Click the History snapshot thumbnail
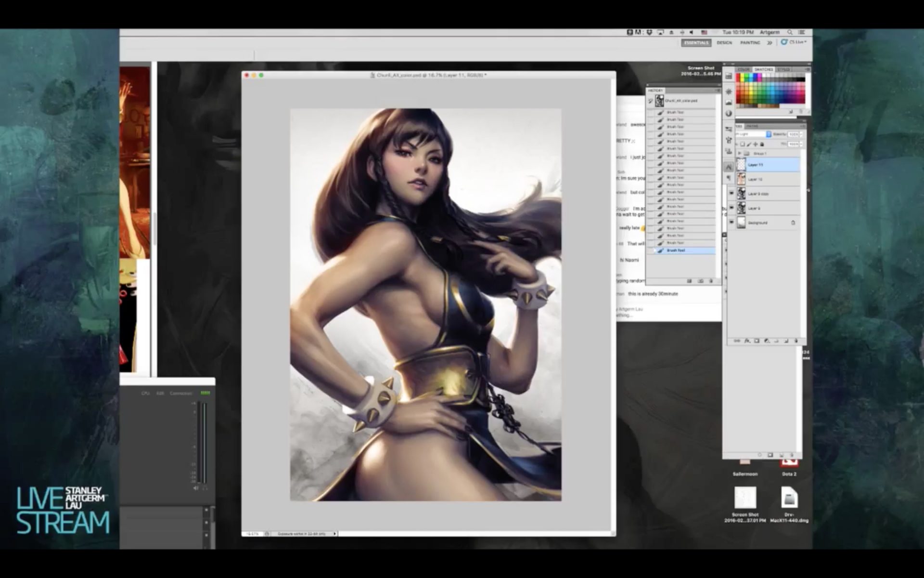924x578 pixels. pos(659,101)
